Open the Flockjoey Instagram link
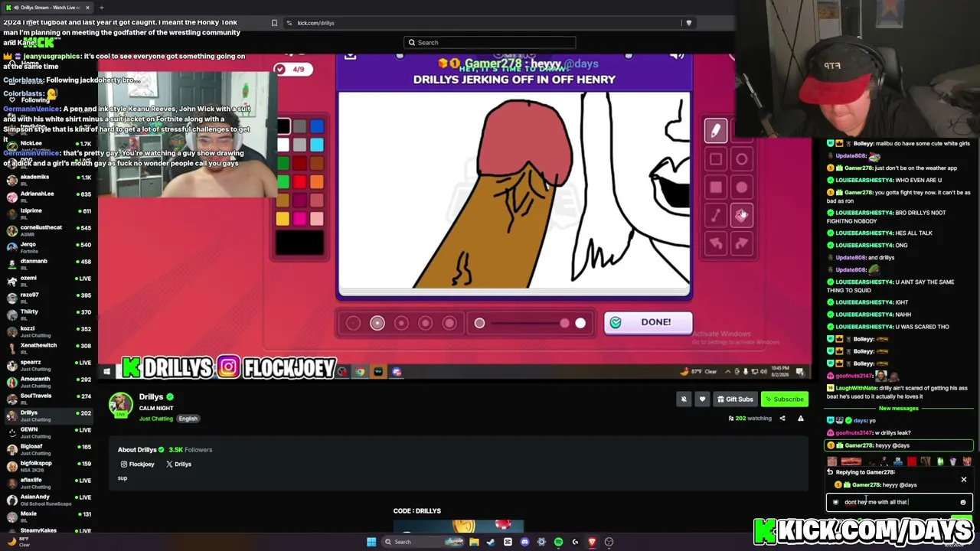Viewport: 980px width, 551px height. 138,464
